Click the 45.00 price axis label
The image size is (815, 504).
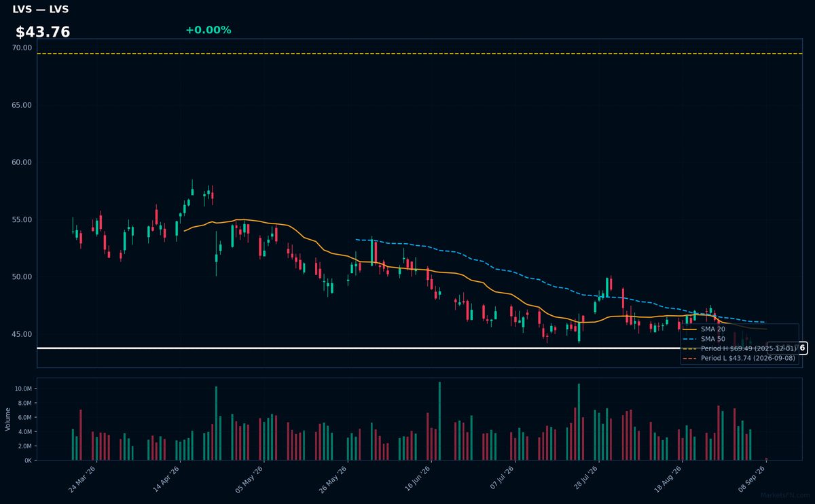tap(22, 334)
